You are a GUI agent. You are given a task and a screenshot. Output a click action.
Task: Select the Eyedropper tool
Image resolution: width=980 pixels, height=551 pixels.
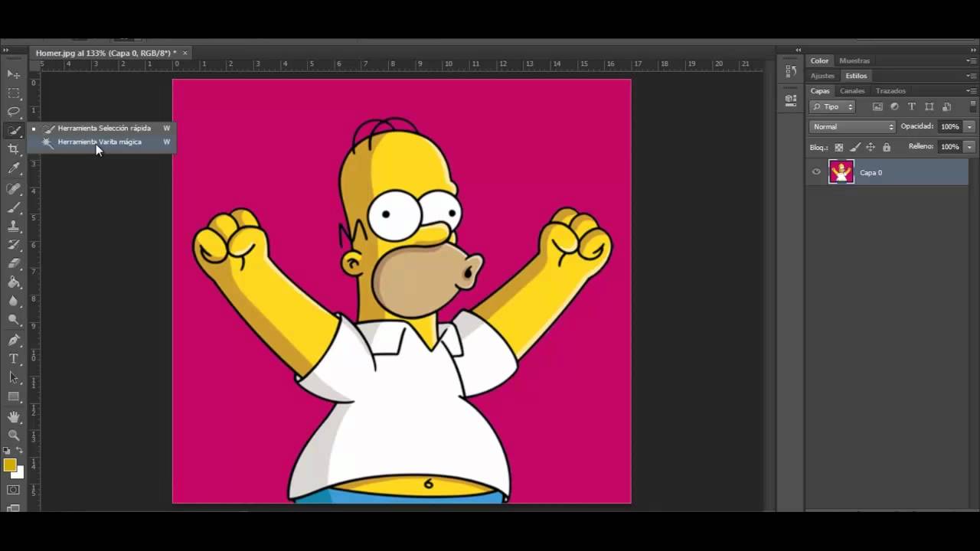point(14,168)
